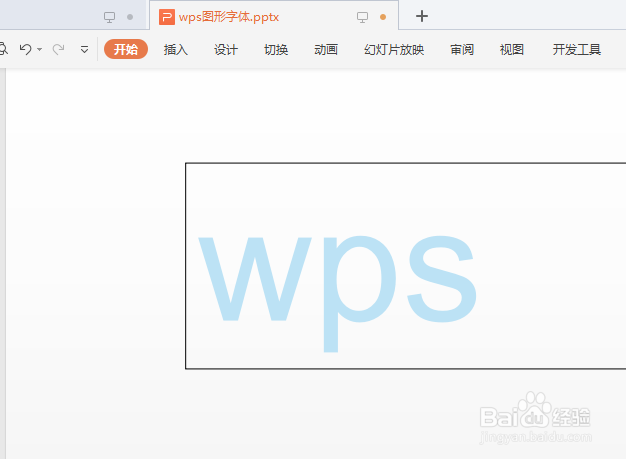
Task: Click the Redo arrow icon
Action: [58, 49]
